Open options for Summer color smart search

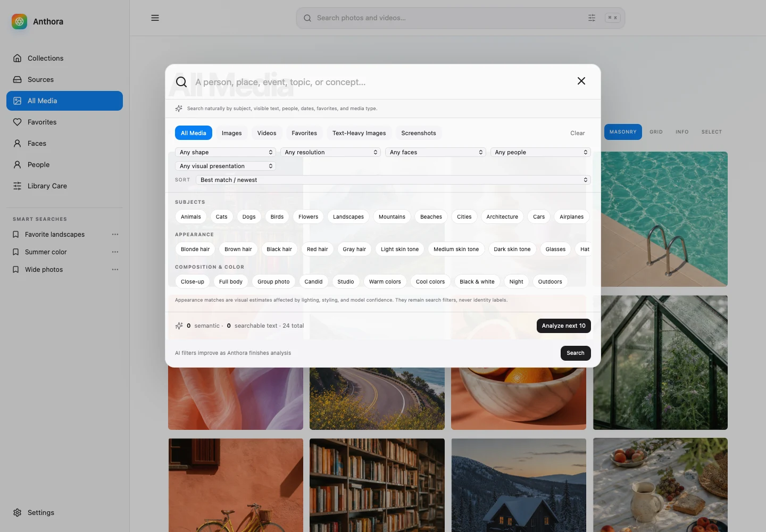[x=115, y=252]
